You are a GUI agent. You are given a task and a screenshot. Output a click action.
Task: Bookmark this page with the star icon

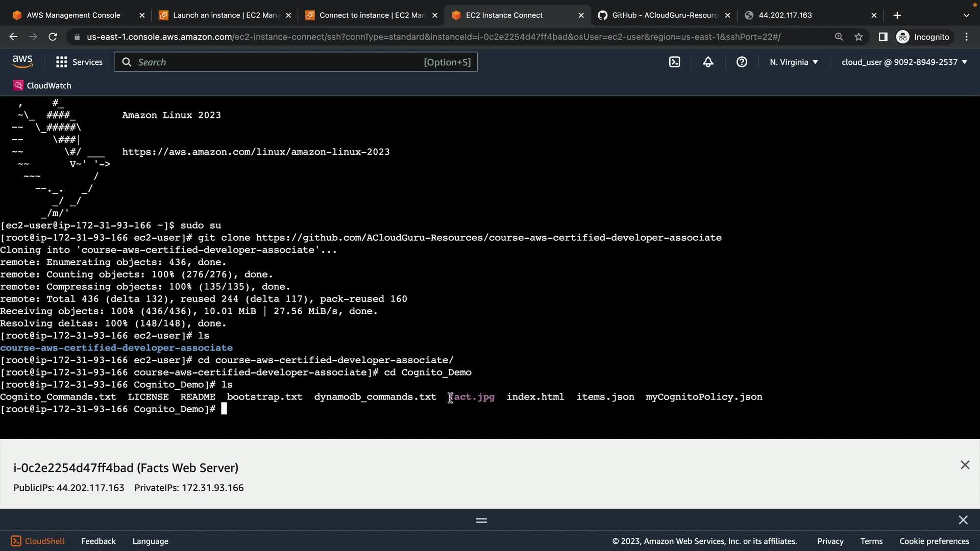point(859,37)
